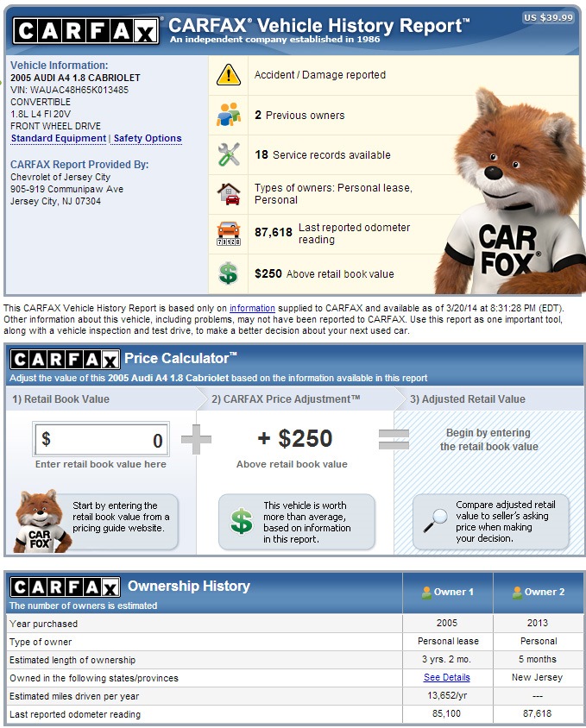
Task: Click the gray plus sign in calculator
Action: pos(196,439)
